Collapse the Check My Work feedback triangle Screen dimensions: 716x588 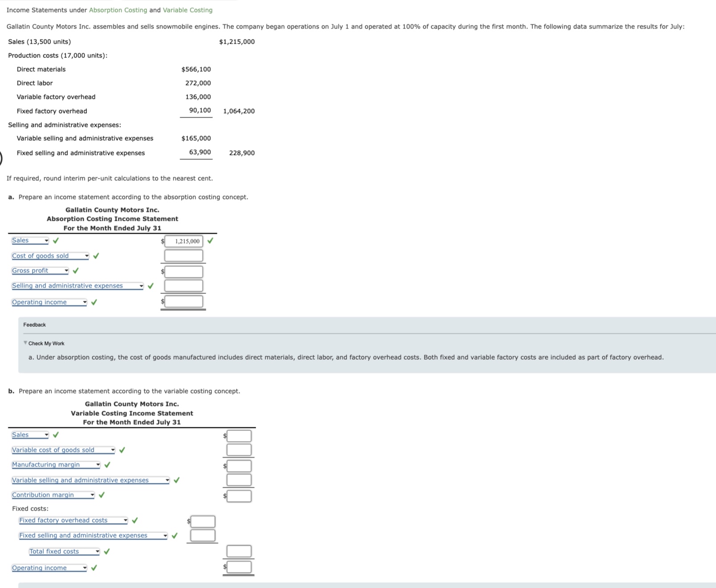(x=25, y=343)
